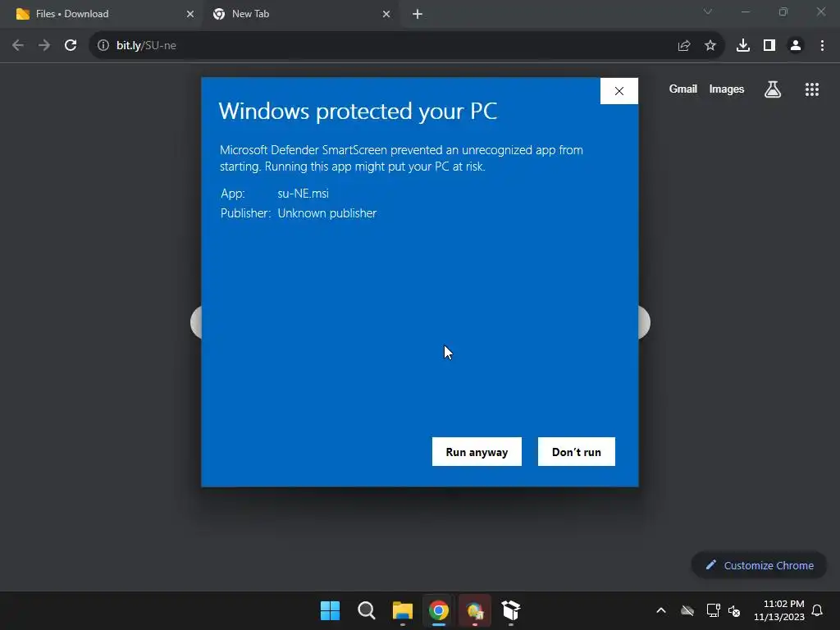Go forward to next page

point(44,46)
